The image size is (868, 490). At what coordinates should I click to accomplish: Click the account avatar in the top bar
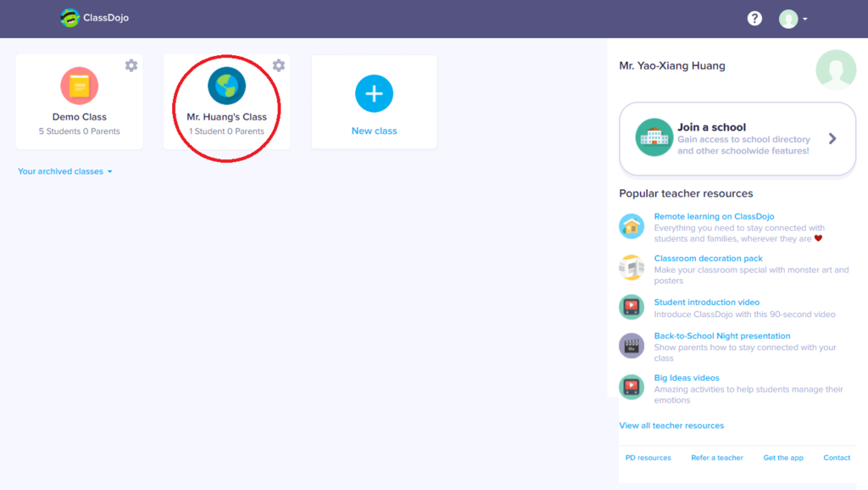[x=788, y=19]
